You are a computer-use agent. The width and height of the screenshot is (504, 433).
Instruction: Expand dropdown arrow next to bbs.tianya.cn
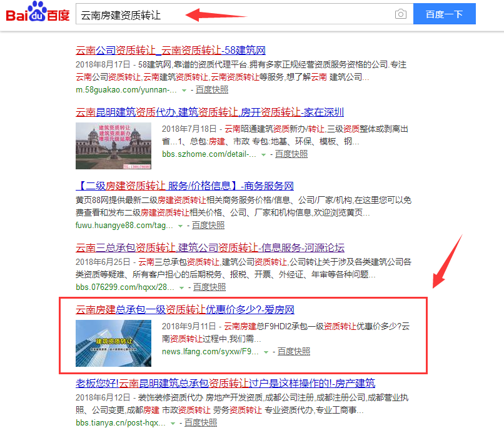(x=173, y=424)
